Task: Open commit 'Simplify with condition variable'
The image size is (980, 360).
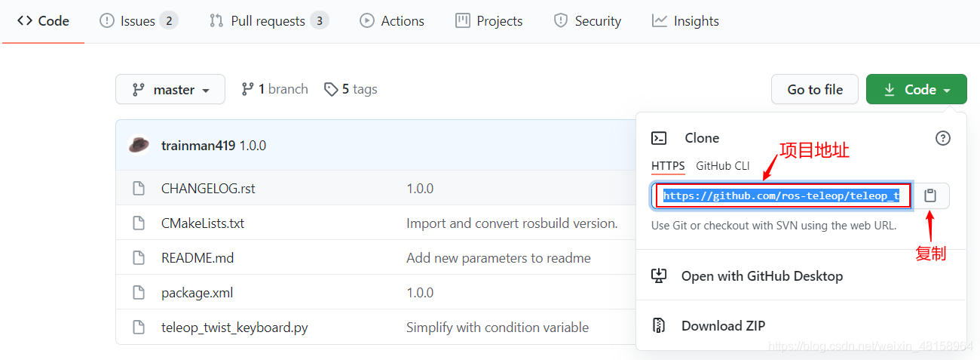Action: click(x=498, y=328)
